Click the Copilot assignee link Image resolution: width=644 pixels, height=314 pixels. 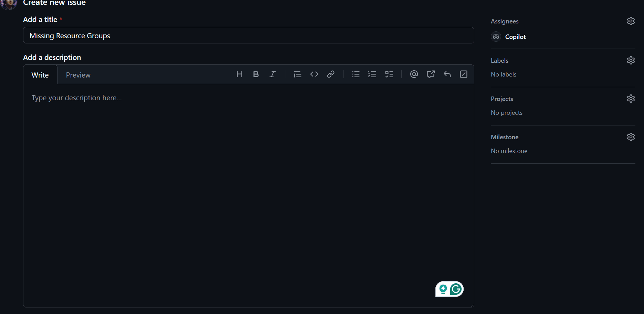point(515,37)
